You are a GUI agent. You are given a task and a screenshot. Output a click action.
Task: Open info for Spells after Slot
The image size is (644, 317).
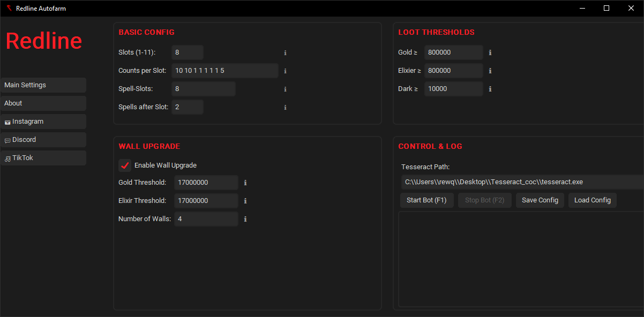click(x=285, y=107)
